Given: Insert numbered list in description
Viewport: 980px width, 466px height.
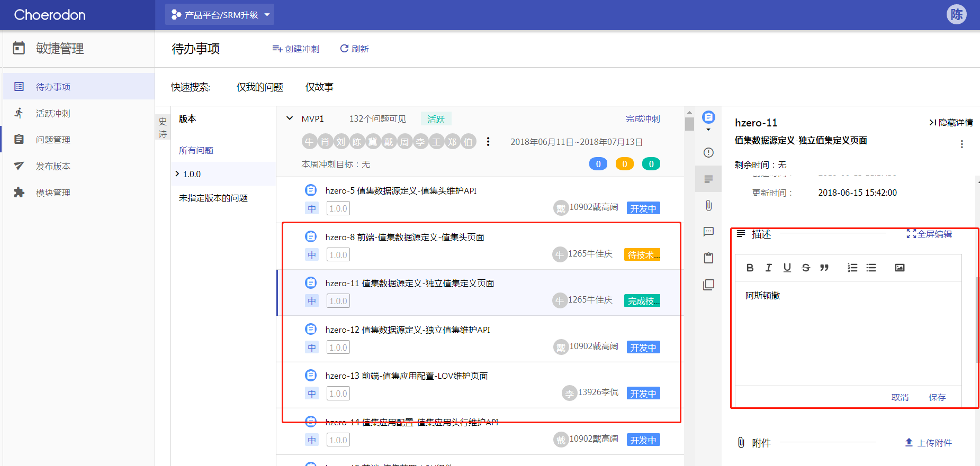Looking at the screenshot, I should point(852,268).
